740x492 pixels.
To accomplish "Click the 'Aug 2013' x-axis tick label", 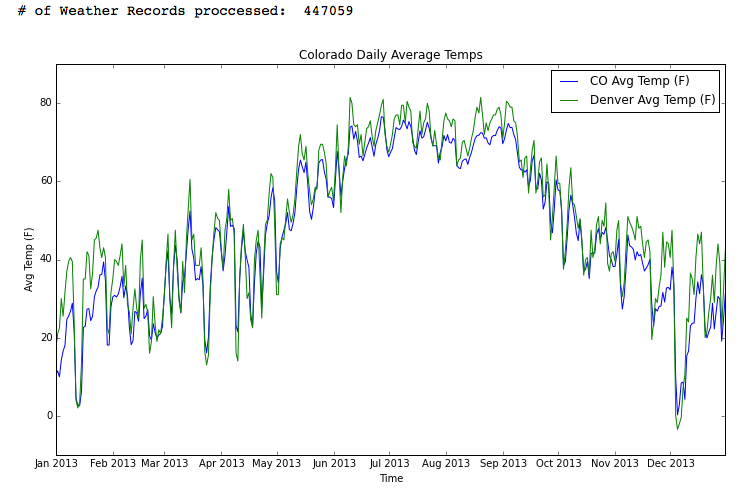I will pyautogui.click(x=446, y=463).
